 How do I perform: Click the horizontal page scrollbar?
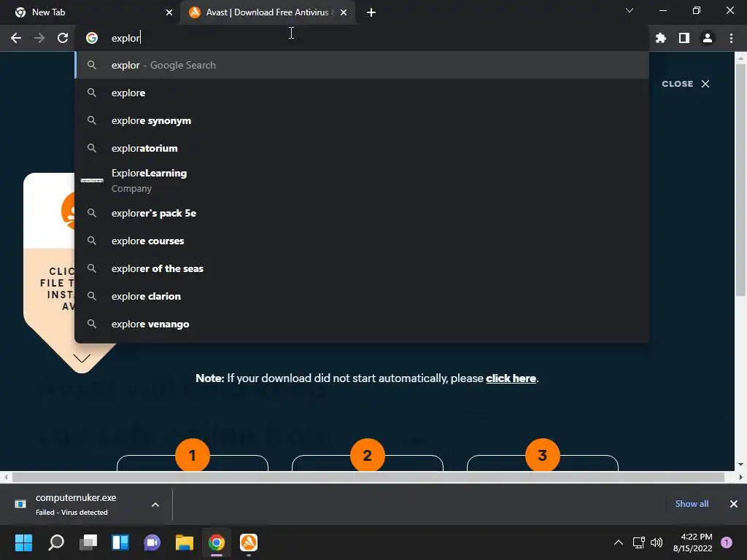pos(368,477)
